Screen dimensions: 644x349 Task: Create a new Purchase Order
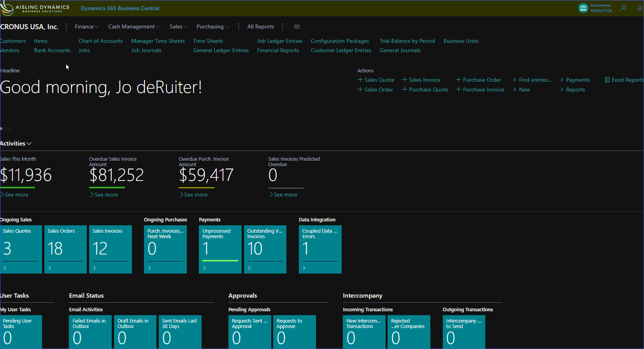pyautogui.click(x=479, y=80)
